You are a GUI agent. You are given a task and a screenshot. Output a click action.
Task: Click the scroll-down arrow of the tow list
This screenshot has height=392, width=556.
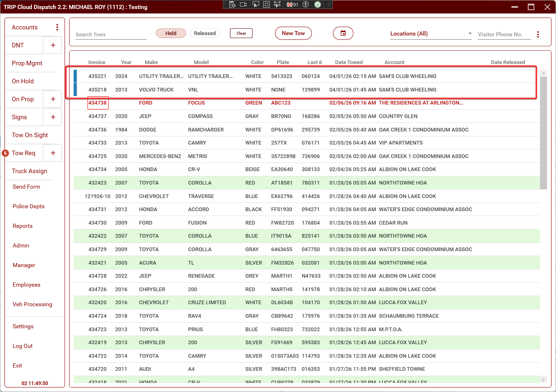pyautogui.click(x=543, y=379)
